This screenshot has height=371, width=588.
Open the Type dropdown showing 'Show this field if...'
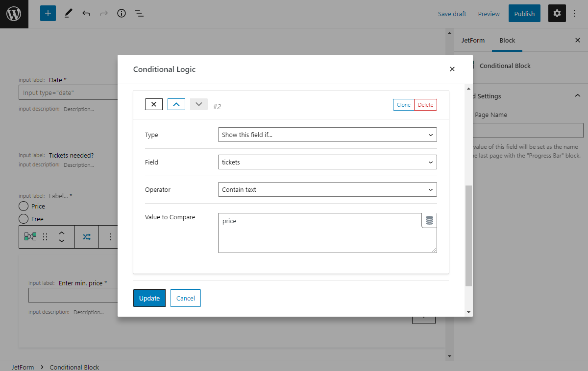coord(327,135)
